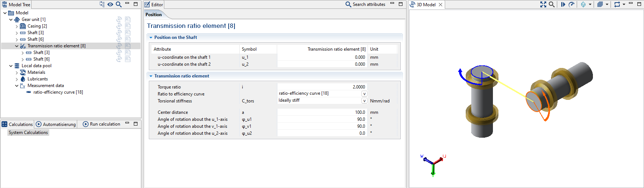Image resolution: width=644 pixels, height=188 pixels.
Task: Click the speedometer icon in 3D Model toolbar
Action: 572,4
